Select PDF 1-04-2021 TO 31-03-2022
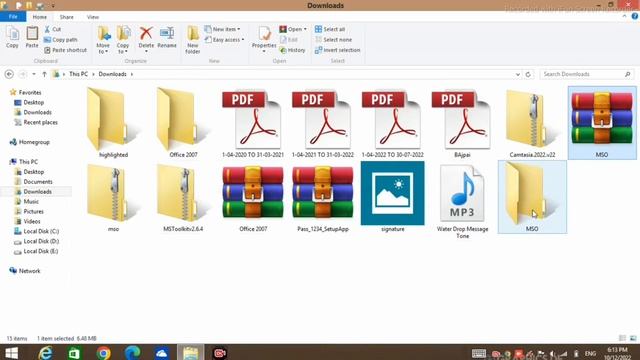 pos(322,122)
